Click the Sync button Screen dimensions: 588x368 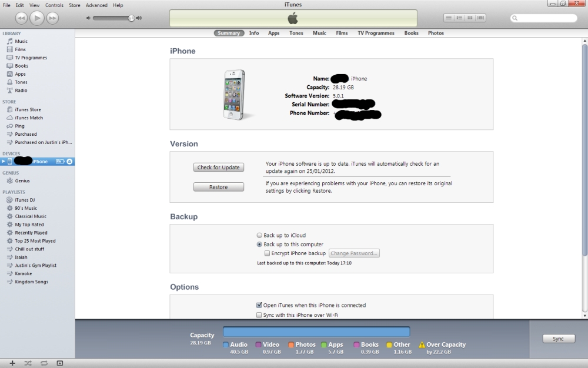coord(559,339)
